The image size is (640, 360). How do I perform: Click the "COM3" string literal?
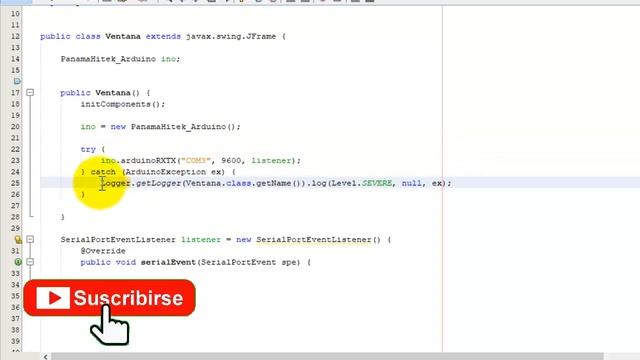tap(196, 160)
